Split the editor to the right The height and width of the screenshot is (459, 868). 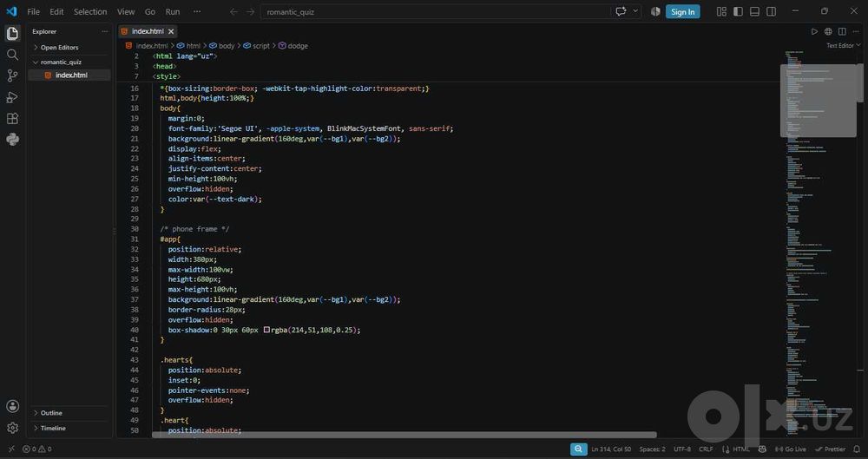pyautogui.click(x=842, y=31)
